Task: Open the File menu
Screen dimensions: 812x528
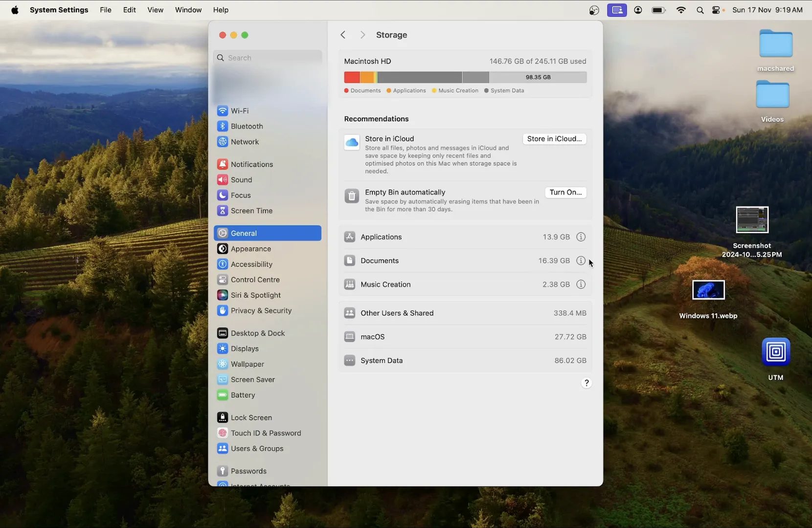Action: click(106, 10)
